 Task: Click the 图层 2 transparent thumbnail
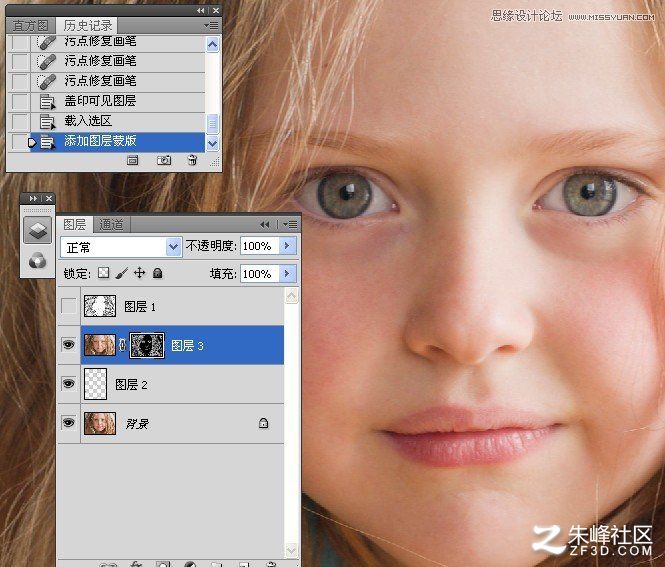[95, 384]
